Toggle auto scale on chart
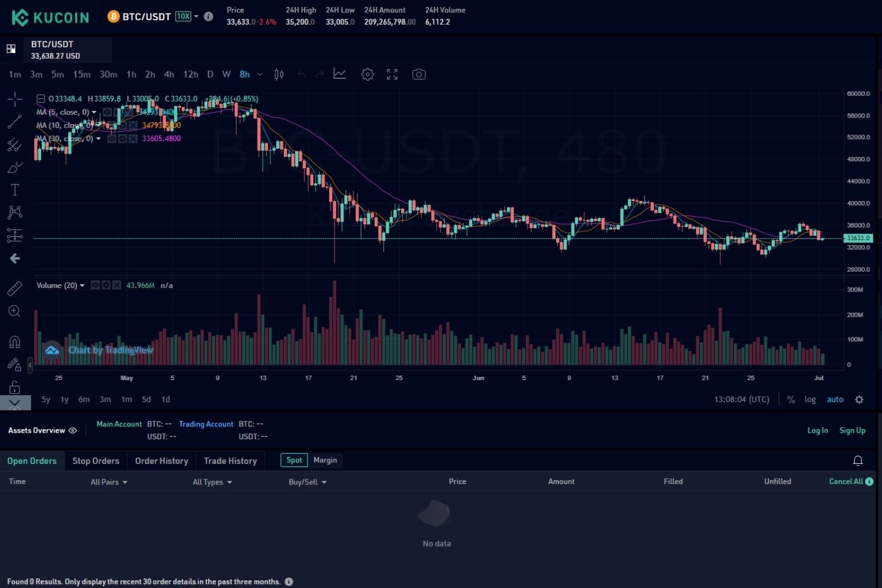The image size is (882, 588). pyautogui.click(x=835, y=399)
